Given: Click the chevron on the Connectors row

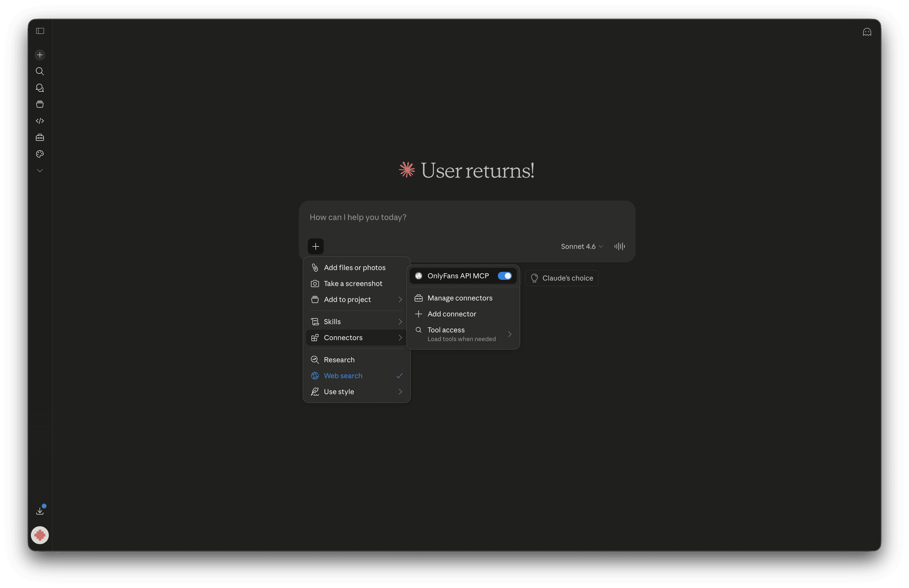Looking at the screenshot, I should pos(400,338).
